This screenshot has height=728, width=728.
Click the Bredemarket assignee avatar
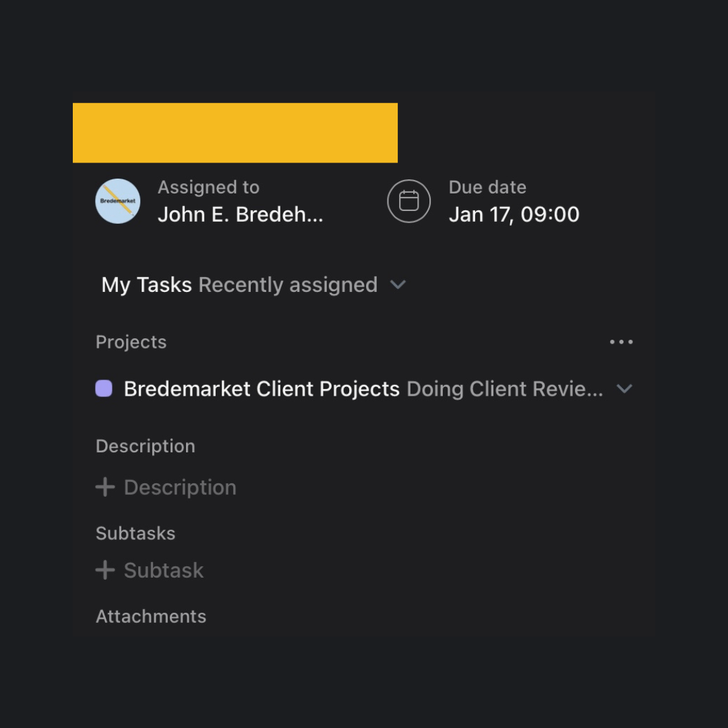coord(118,201)
